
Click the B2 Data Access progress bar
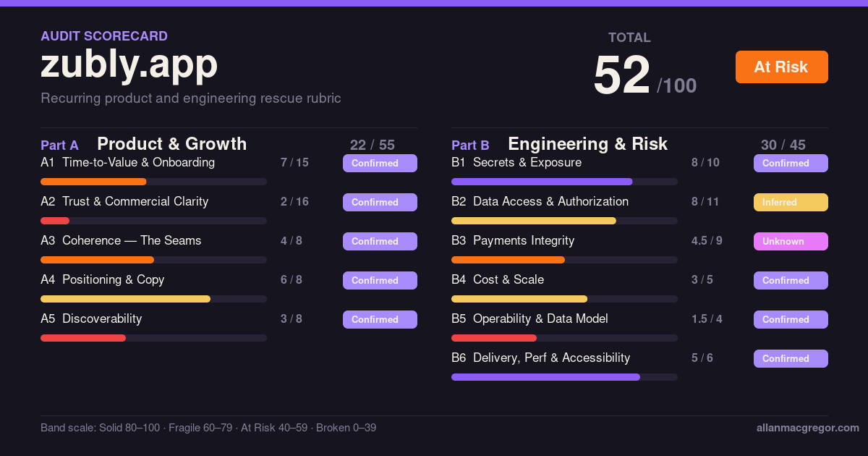(534, 221)
